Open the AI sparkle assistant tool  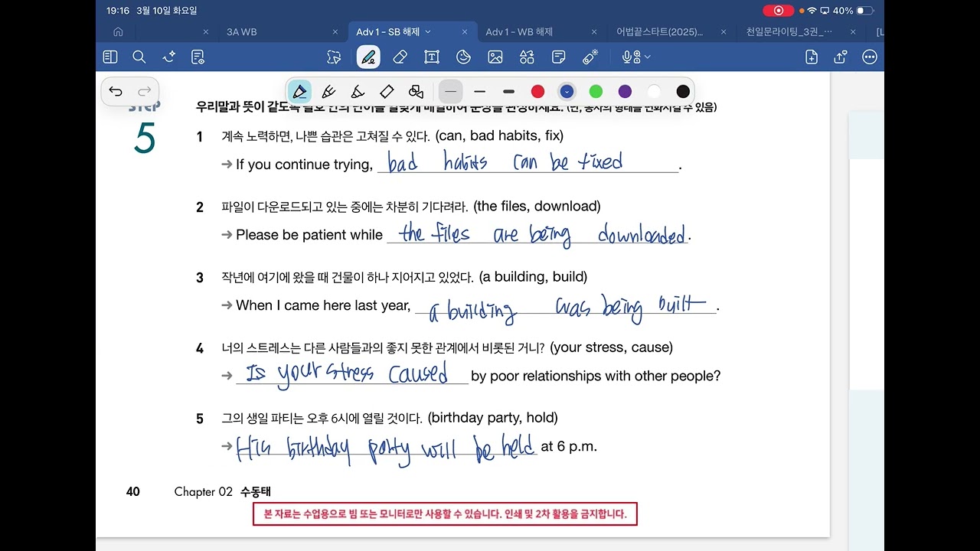pyautogui.click(x=169, y=57)
